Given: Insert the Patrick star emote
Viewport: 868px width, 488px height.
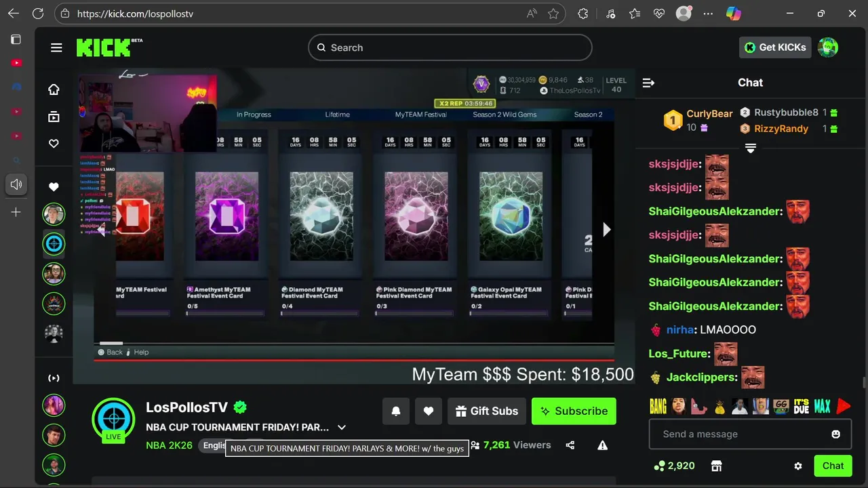Looking at the screenshot, I should [699, 406].
